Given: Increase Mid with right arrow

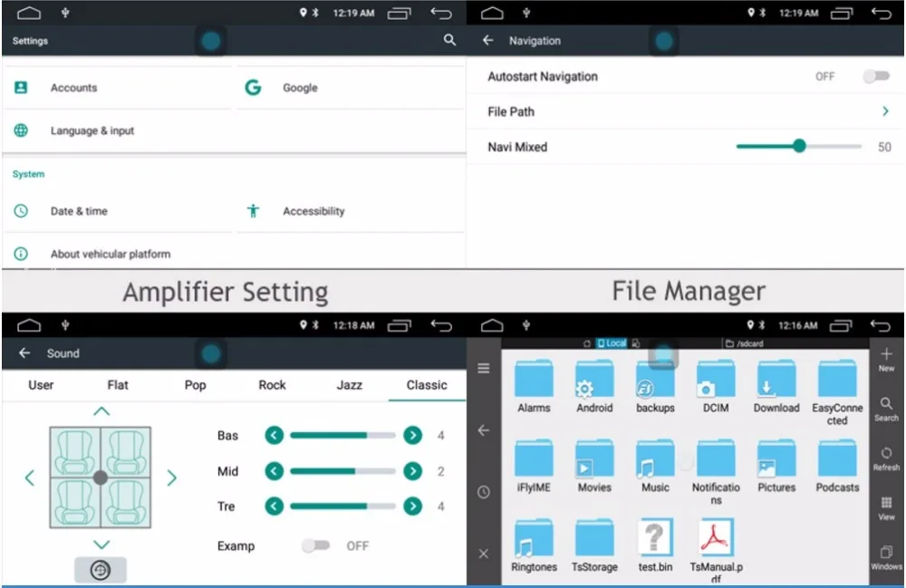Looking at the screenshot, I should pos(412,471).
